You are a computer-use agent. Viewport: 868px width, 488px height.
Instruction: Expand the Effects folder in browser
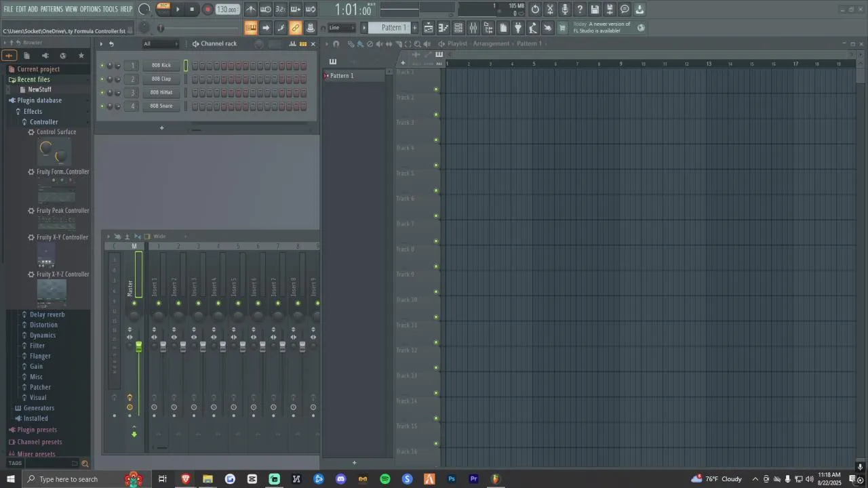pyautogui.click(x=33, y=111)
